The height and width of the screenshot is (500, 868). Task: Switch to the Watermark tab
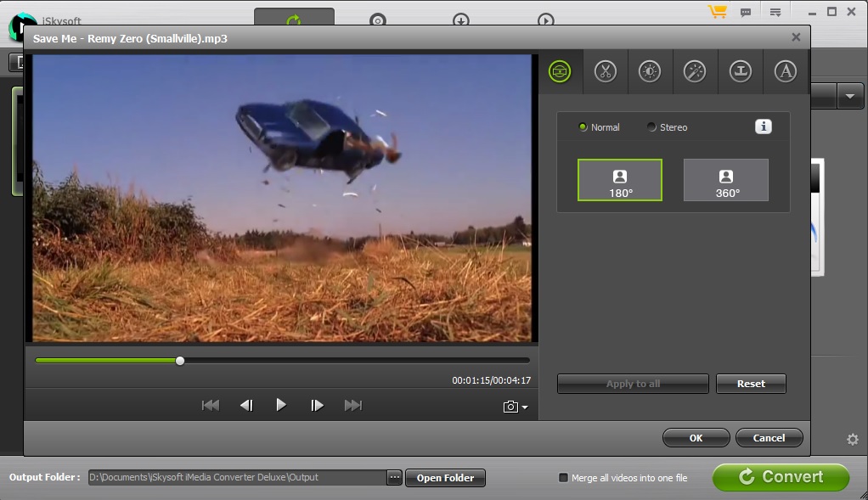pyautogui.click(x=740, y=71)
